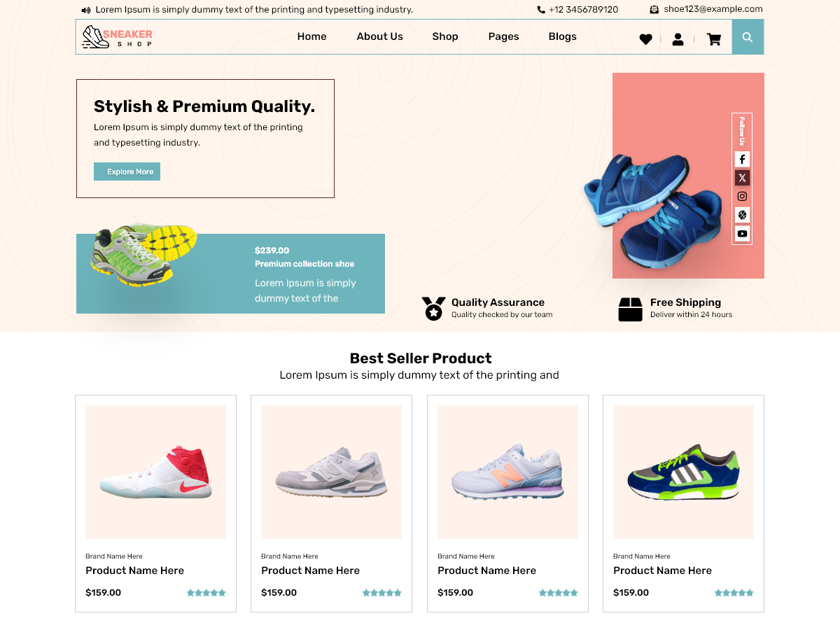Viewport: 840px width, 630px height.
Task: Click the user account icon
Action: (x=678, y=39)
